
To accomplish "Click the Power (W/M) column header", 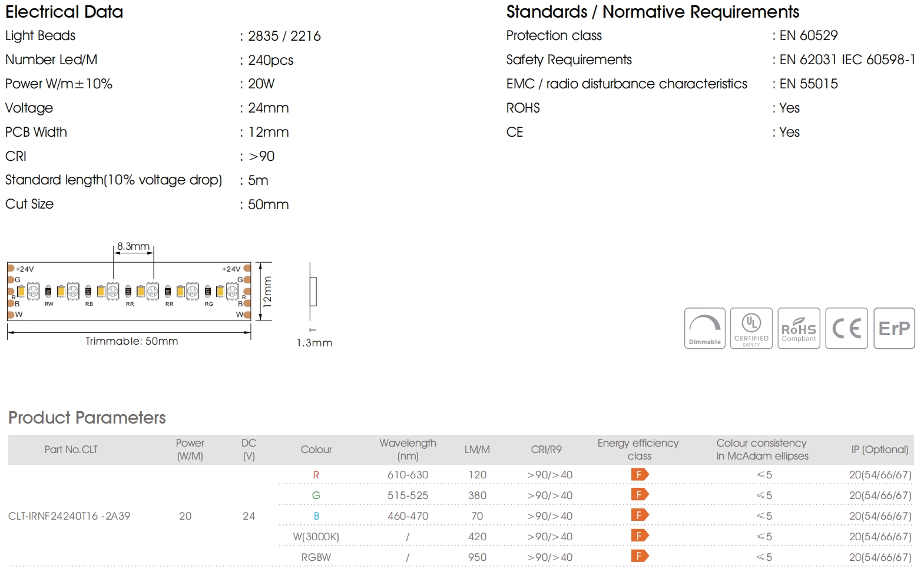I will click(x=190, y=450).
